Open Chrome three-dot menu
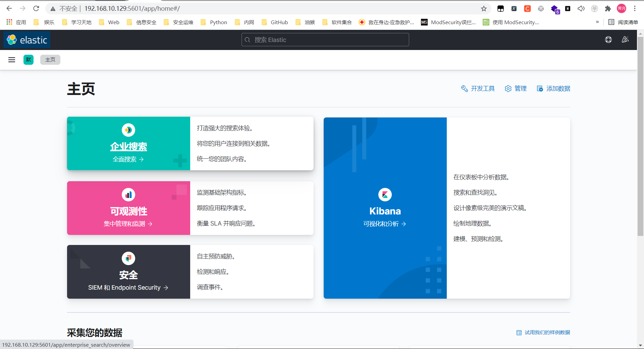 click(x=635, y=9)
